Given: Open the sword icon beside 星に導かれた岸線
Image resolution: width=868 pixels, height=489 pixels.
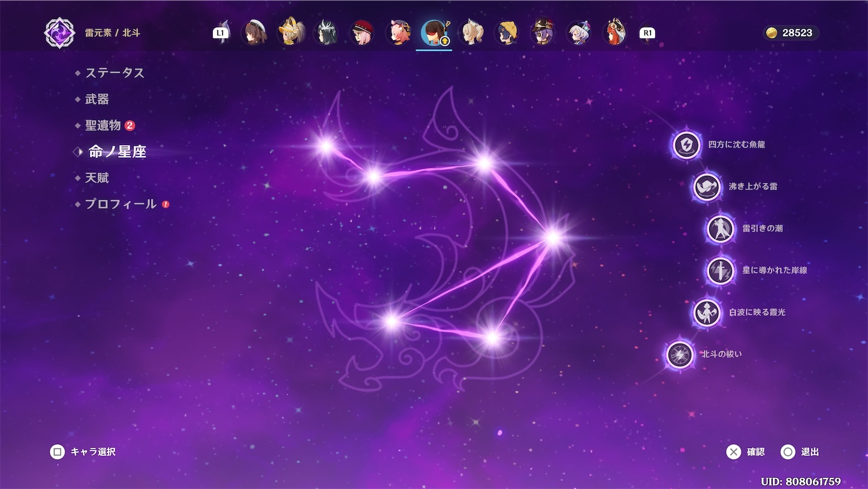Looking at the screenshot, I should click(x=721, y=271).
